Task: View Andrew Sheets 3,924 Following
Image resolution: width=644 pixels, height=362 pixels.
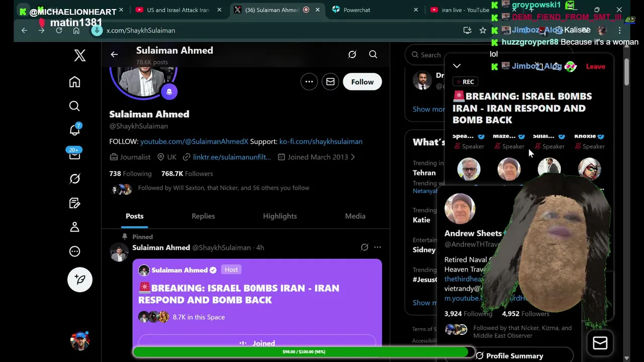Action: 468,314
